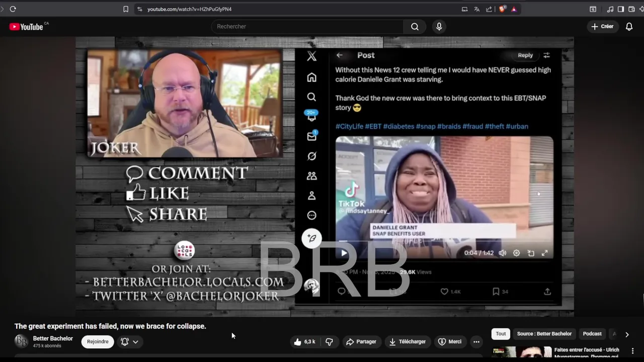Click the install/cast screen icon in address bar
Viewport: 644px width, 362px height.
(x=464, y=9)
